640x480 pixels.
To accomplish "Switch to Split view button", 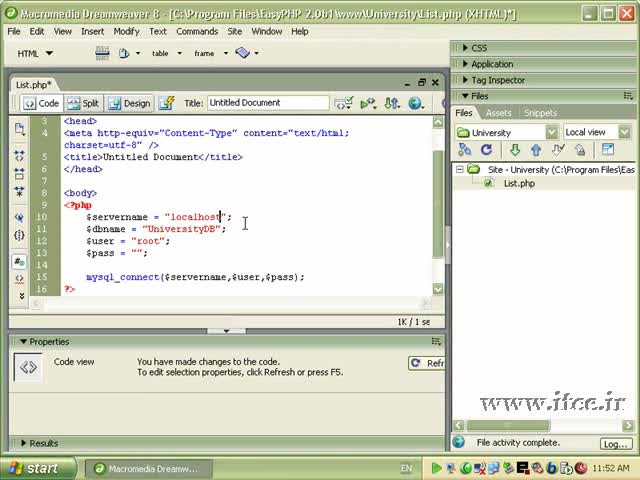I will 83,103.
